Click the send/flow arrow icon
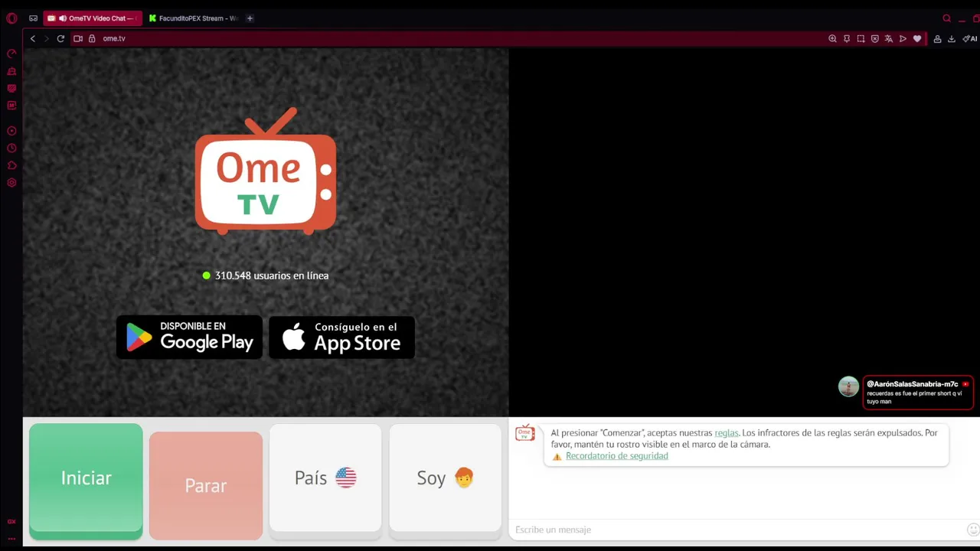The height and width of the screenshot is (551, 980). click(x=903, y=38)
